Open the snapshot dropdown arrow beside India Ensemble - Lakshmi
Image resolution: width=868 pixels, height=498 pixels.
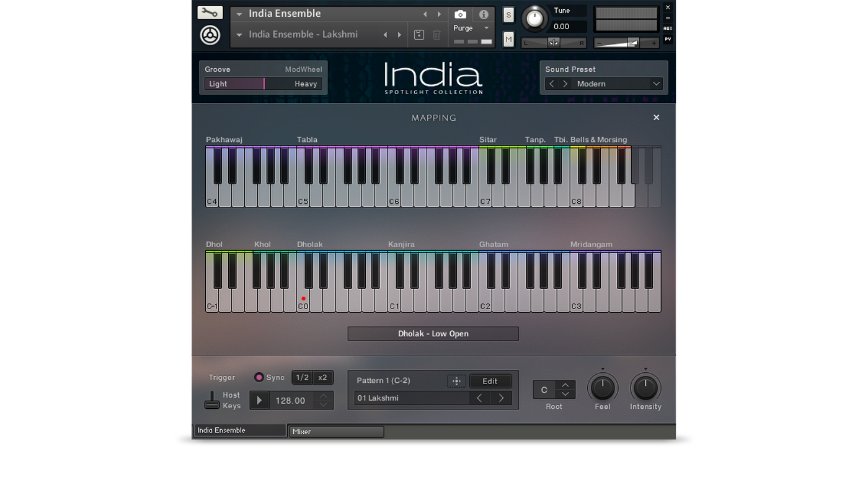[x=239, y=35]
